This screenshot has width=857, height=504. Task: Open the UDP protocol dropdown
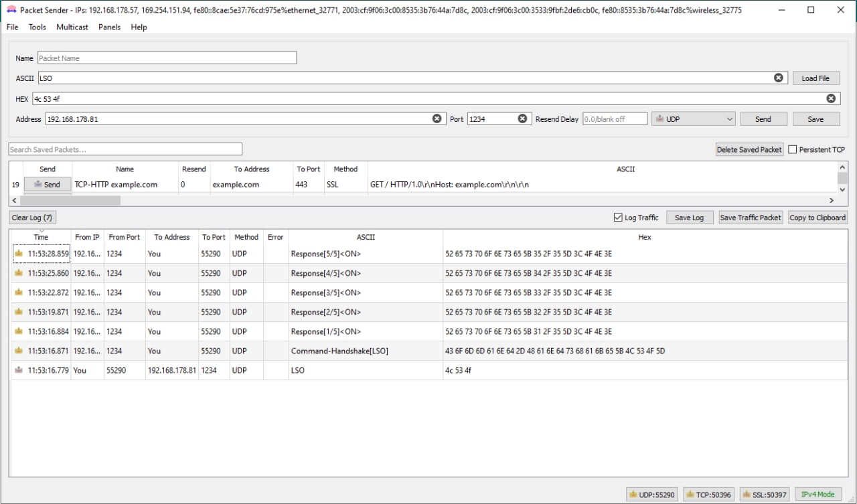coord(693,118)
